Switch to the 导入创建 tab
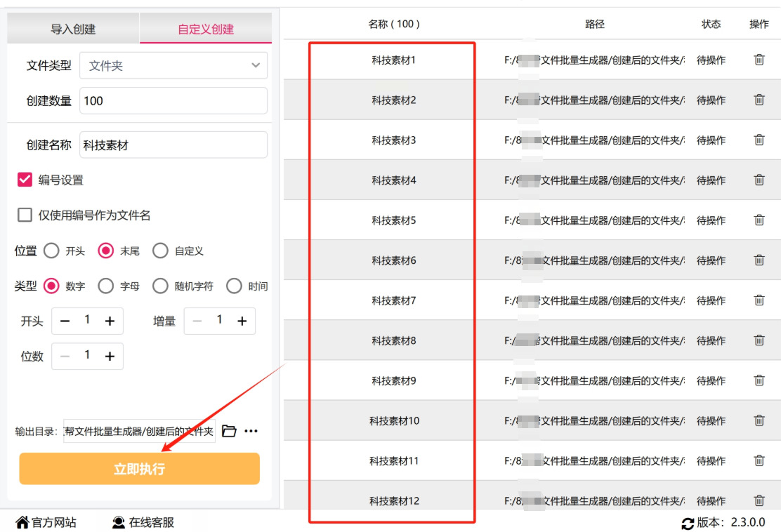 [x=73, y=29]
